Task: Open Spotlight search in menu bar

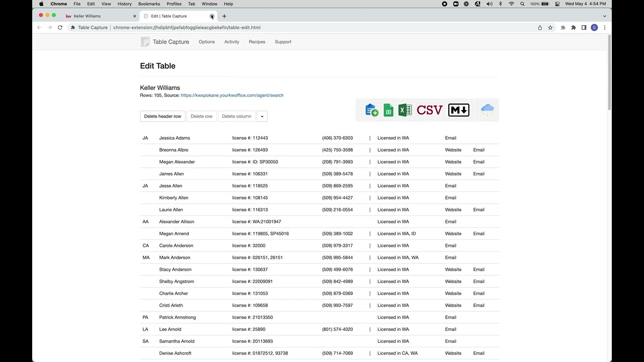Action: 522,4
